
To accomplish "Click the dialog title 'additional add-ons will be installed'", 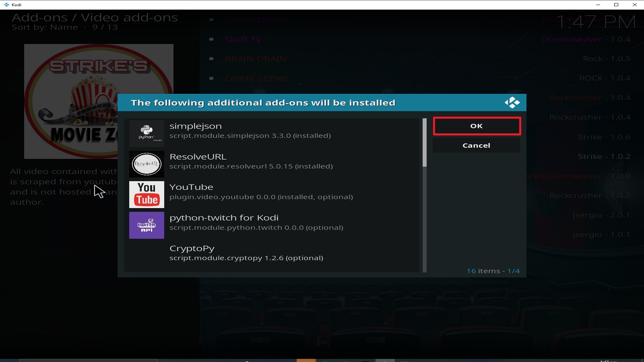I will click(x=301, y=103).
